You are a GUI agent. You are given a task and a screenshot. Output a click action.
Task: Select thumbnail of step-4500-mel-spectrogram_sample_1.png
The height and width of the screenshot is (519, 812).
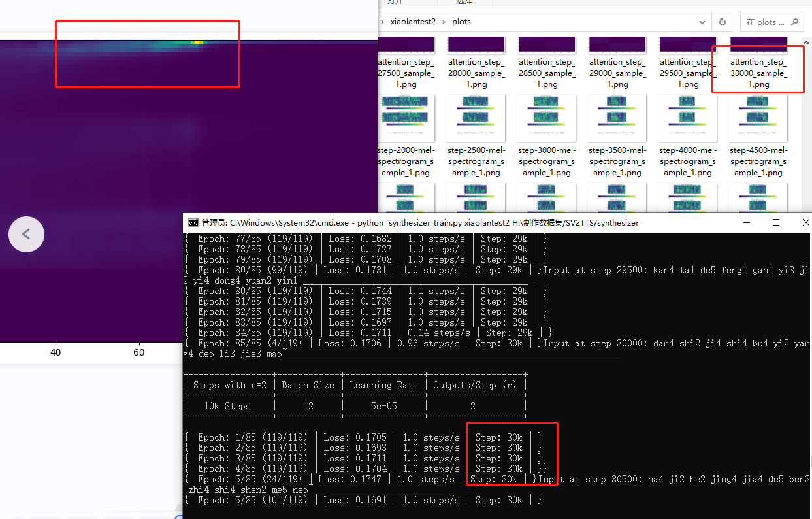[x=758, y=118]
